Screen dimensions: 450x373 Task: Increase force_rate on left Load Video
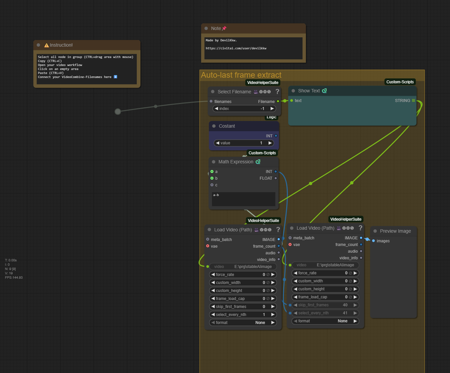pos(273,274)
